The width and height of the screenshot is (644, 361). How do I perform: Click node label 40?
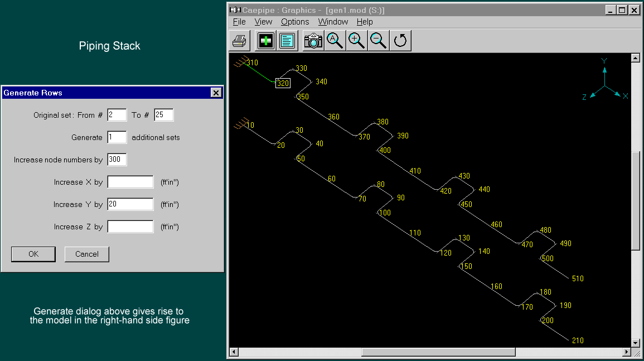coord(319,143)
